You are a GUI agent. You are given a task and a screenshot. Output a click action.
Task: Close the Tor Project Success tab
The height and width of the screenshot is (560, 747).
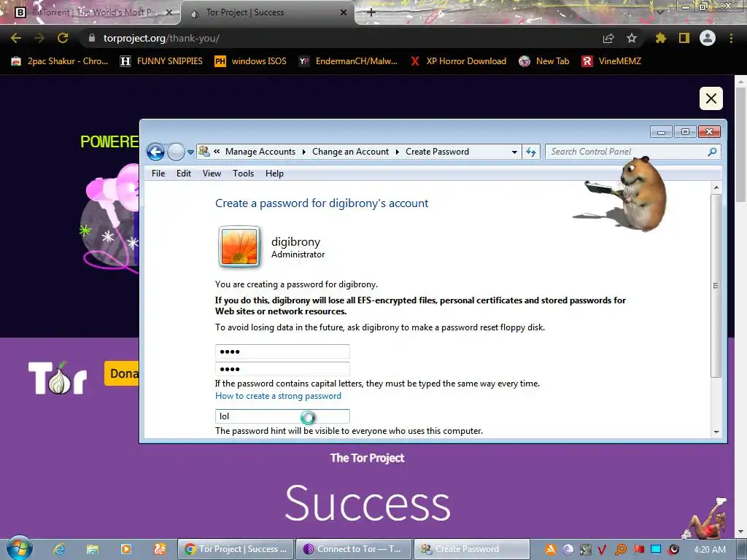tap(344, 12)
